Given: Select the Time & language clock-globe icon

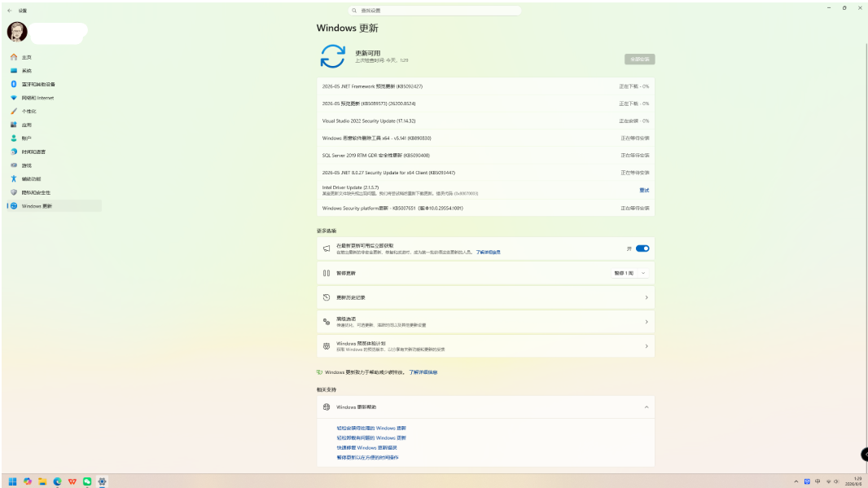Looking at the screenshot, I should point(14,152).
